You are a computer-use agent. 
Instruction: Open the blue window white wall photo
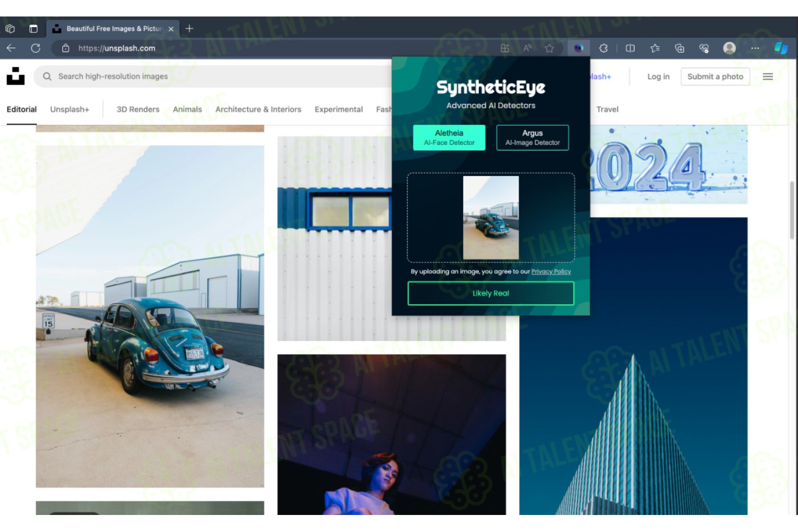[x=335, y=239]
